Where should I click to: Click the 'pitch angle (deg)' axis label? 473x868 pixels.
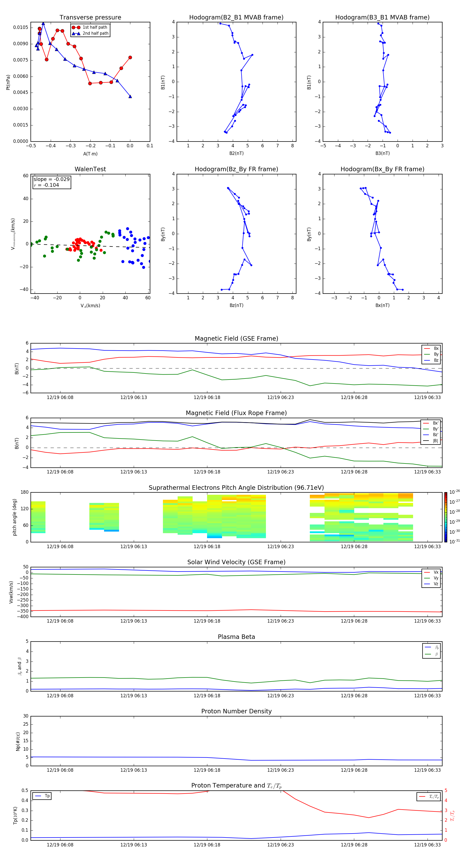coord(14,517)
